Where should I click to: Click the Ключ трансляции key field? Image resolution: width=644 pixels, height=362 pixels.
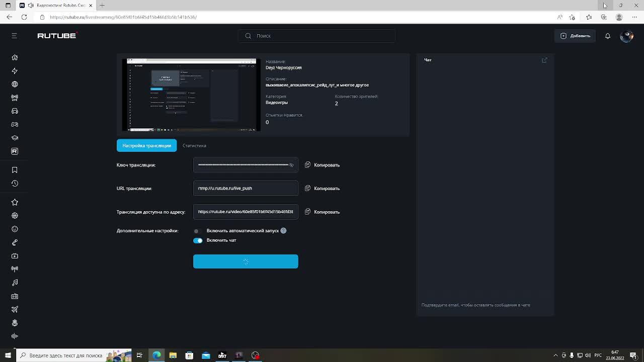[x=246, y=165]
